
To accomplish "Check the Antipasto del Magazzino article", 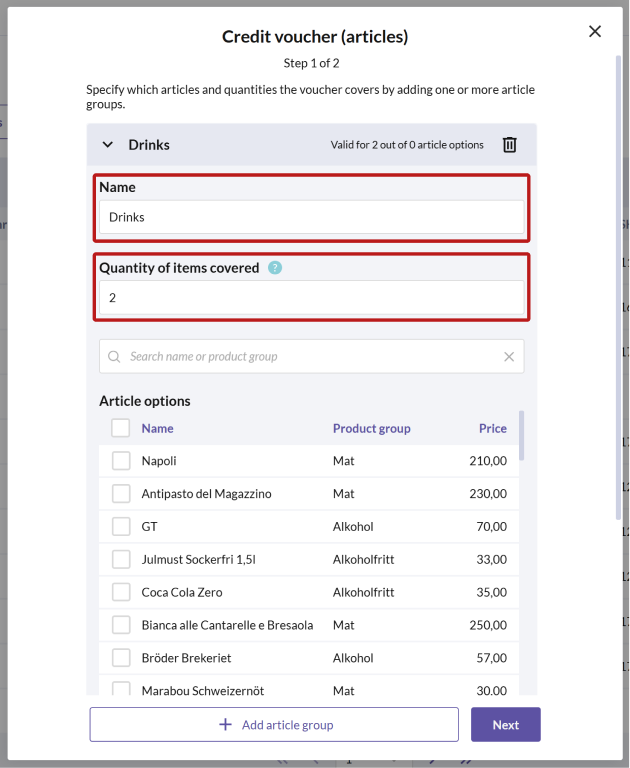I will [121, 493].
